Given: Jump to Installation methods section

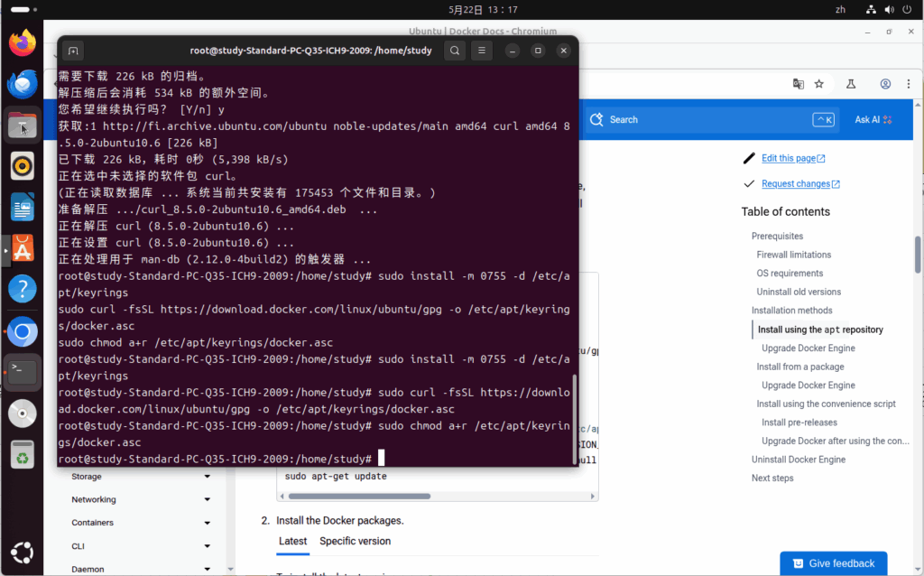Looking at the screenshot, I should point(792,310).
